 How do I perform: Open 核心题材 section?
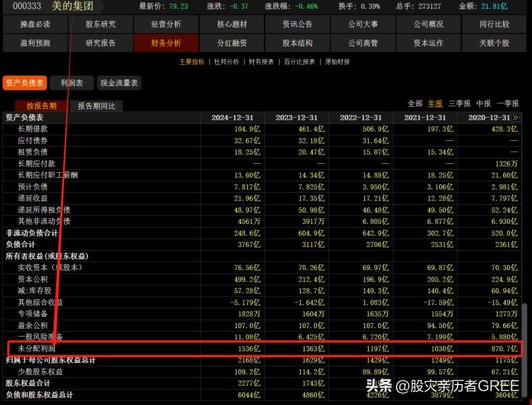click(232, 24)
